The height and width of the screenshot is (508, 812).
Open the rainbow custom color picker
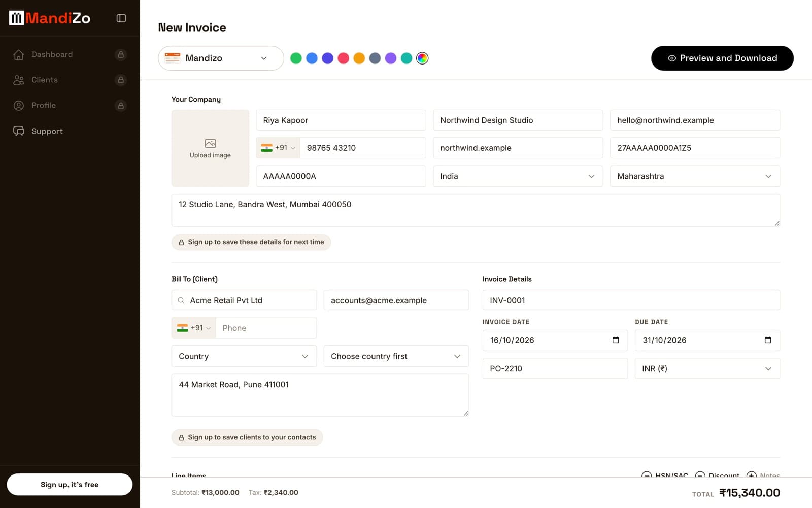422,58
